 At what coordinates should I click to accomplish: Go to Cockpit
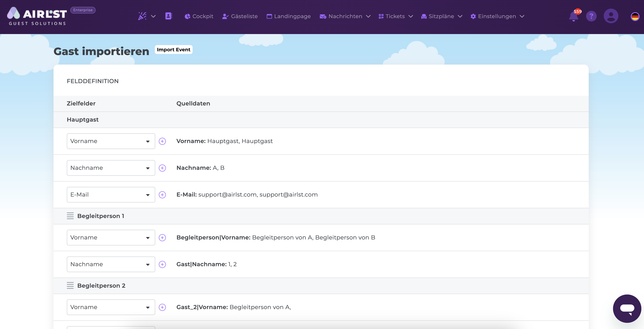click(x=199, y=16)
